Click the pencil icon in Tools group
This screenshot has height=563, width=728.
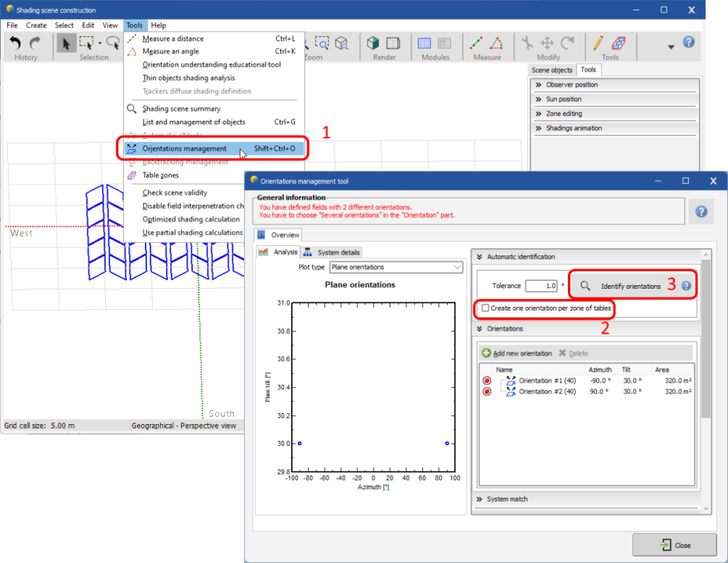(x=599, y=44)
